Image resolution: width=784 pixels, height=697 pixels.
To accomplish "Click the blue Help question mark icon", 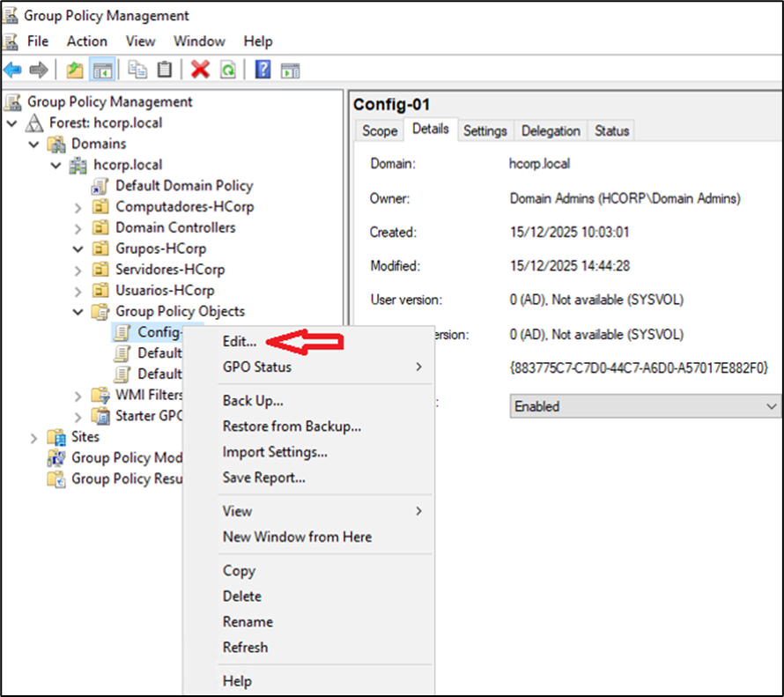I will (263, 70).
